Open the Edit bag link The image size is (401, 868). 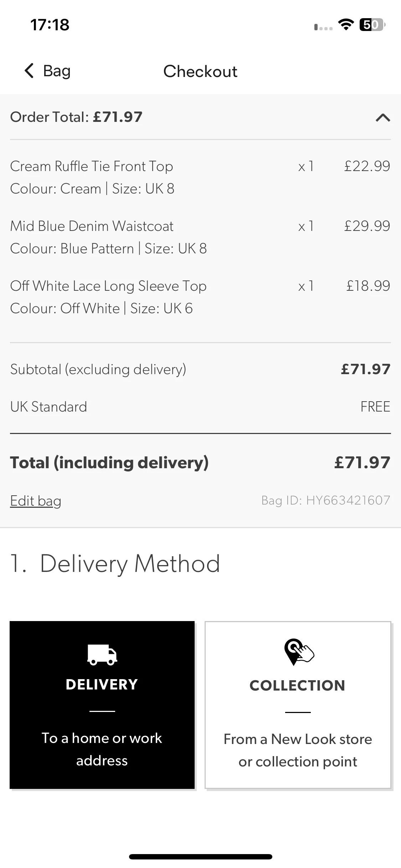(x=36, y=501)
